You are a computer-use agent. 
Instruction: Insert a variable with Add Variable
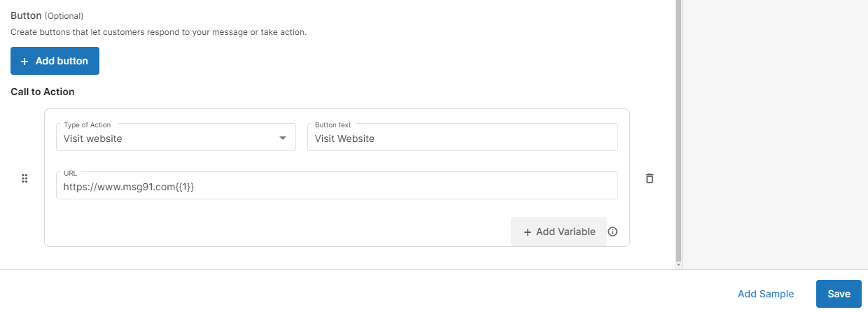(x=559, y=232)
